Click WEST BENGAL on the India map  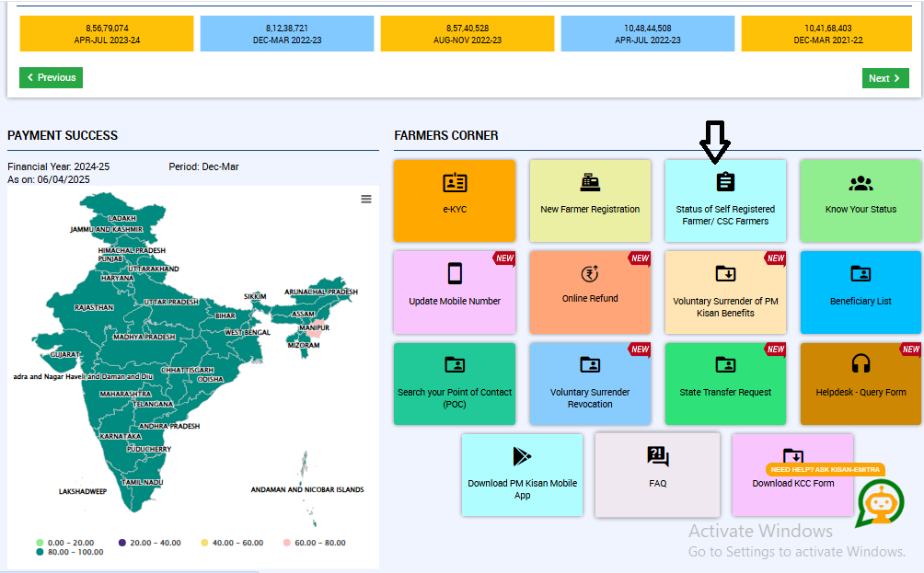[x=248, y=332]
